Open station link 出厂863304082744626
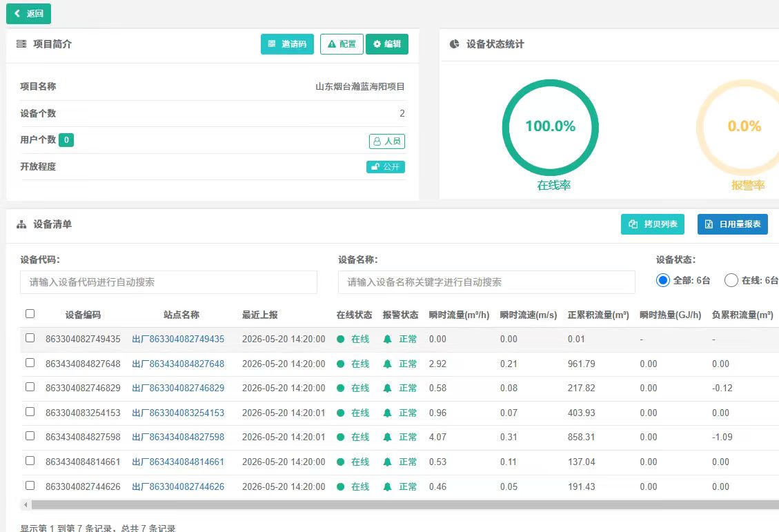The width and height of the screenshot is (779, 532). (x=178, y=486)
